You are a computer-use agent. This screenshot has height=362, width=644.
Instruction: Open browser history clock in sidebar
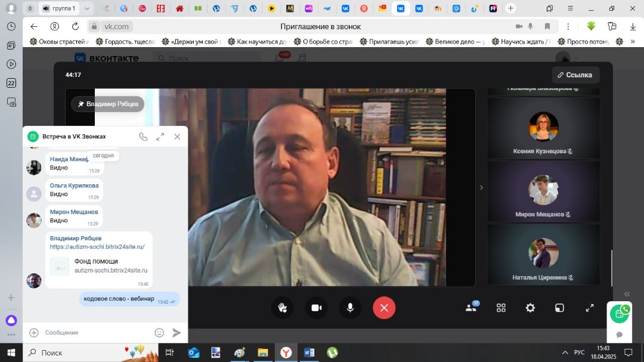tap(11, 26)
